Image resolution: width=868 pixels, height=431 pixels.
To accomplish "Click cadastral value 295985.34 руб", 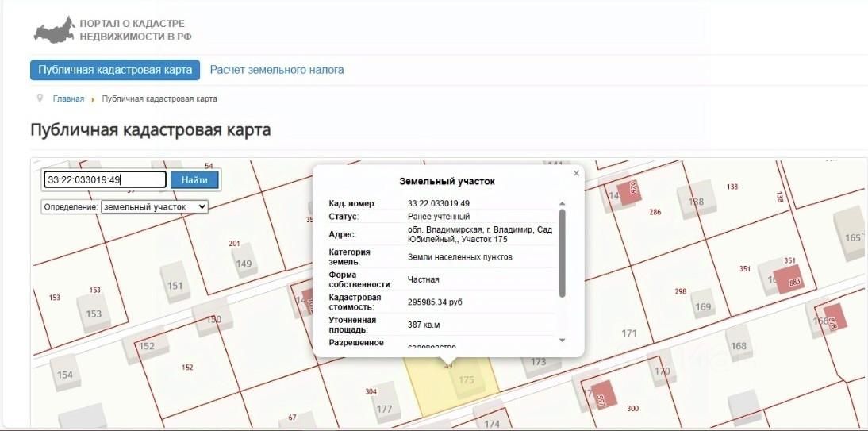I will tap(435, 302).
